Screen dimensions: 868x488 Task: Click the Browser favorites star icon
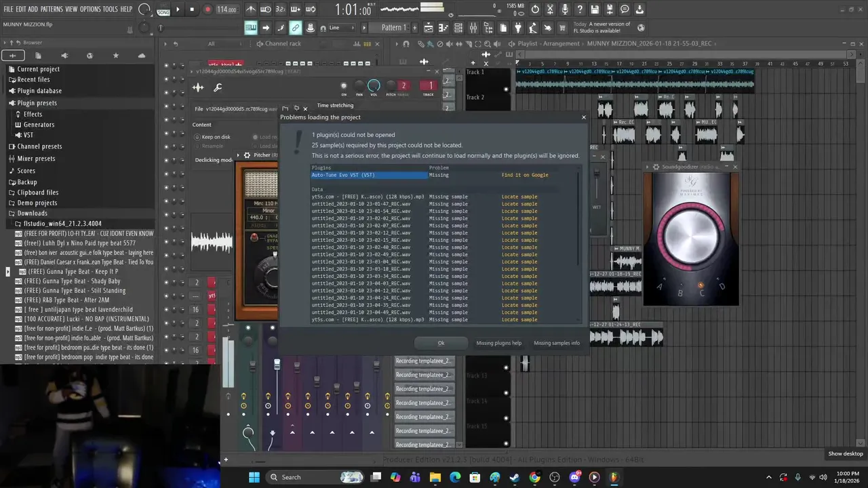[x=115, y=56]
